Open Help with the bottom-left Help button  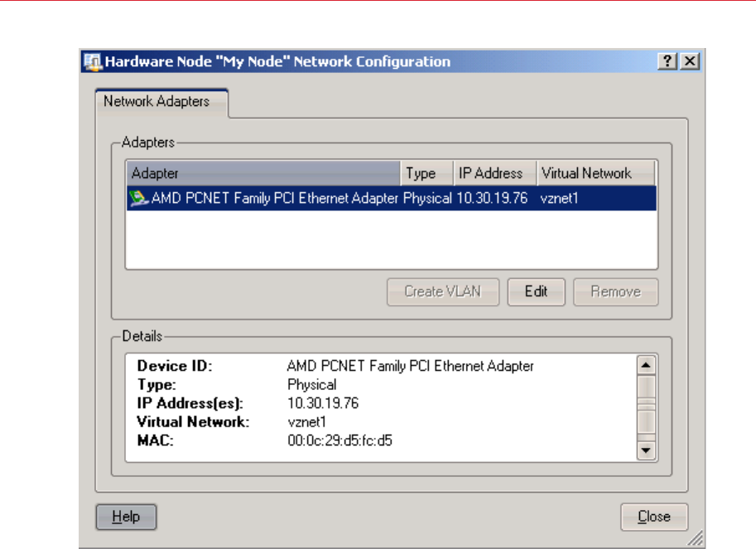(x=126, y=517)
